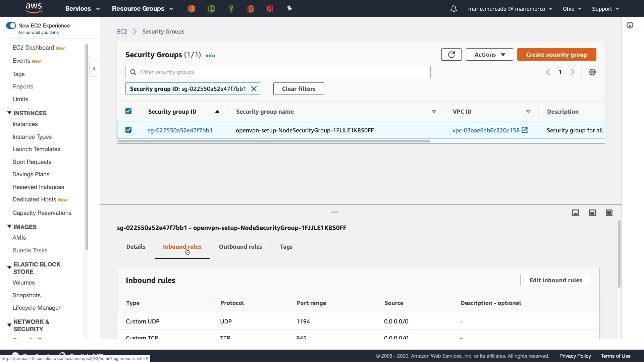
Task: Switch to the Details tab
Action: [136, 247]
